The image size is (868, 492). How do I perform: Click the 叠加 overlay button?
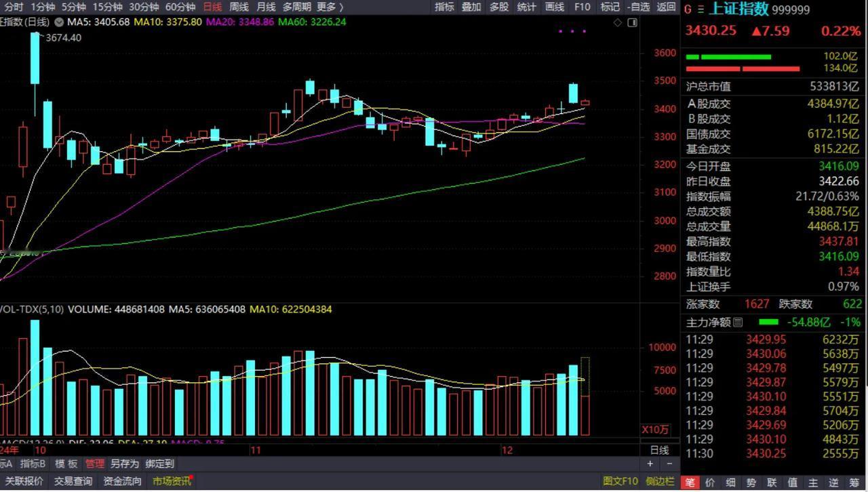[x=471, y=7]
